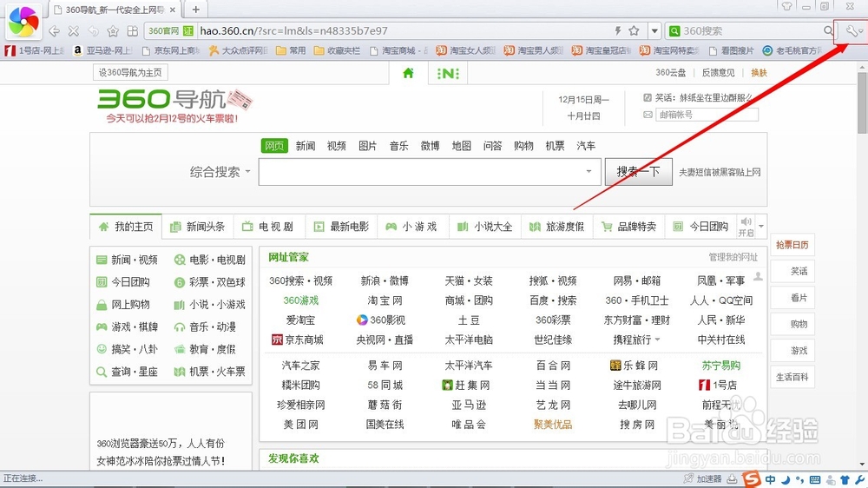Open the 聚美优品 site link
This screenshot has height=488, width=868.
click(x=552, y=425)
